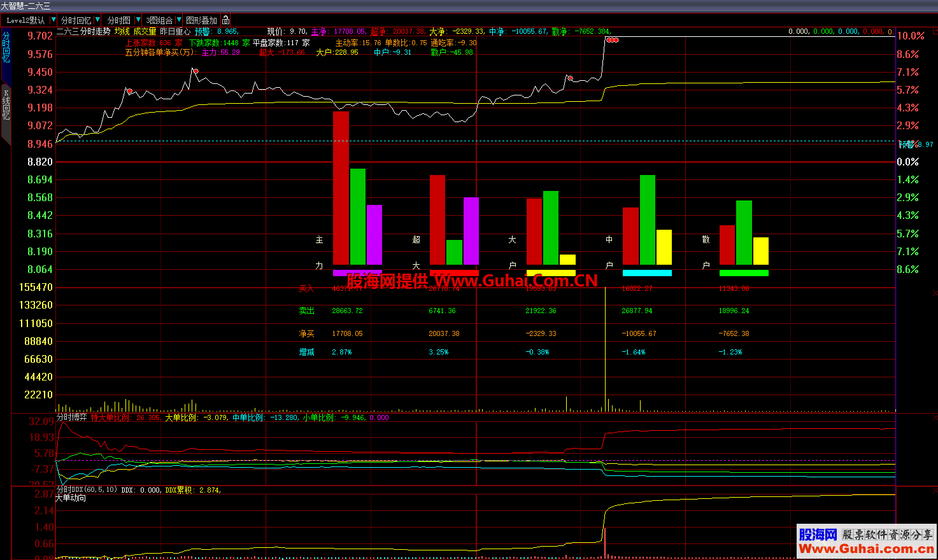The height and width of the screenshot is (560, 938).
Task: Switch to the 分时图 toolbar button
Action: pos(118,20)
